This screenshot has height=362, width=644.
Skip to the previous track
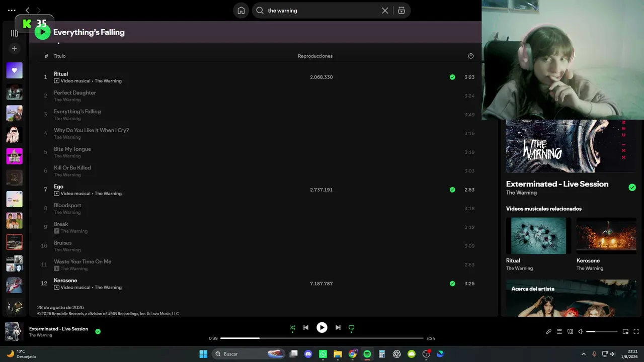point(305,328)
